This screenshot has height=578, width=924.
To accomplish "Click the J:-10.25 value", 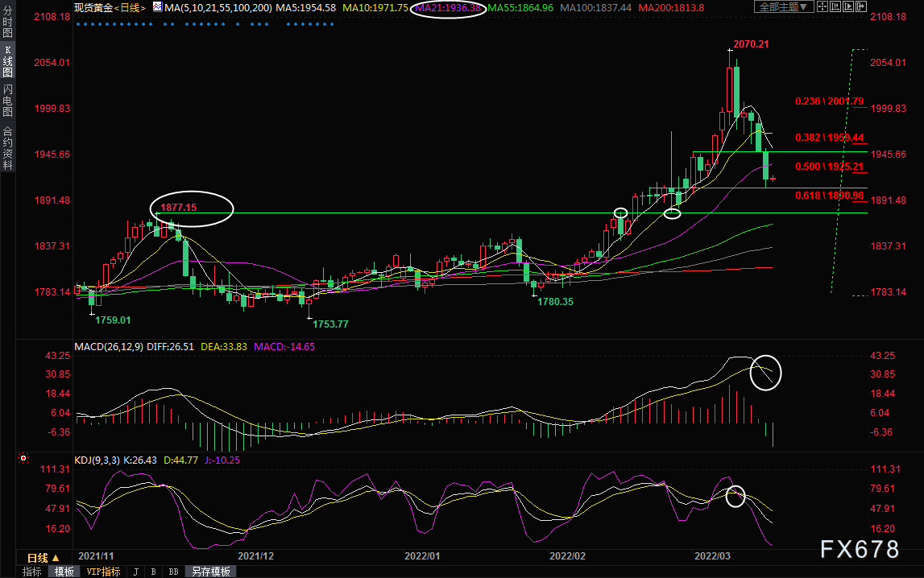I will click(222, 460).
